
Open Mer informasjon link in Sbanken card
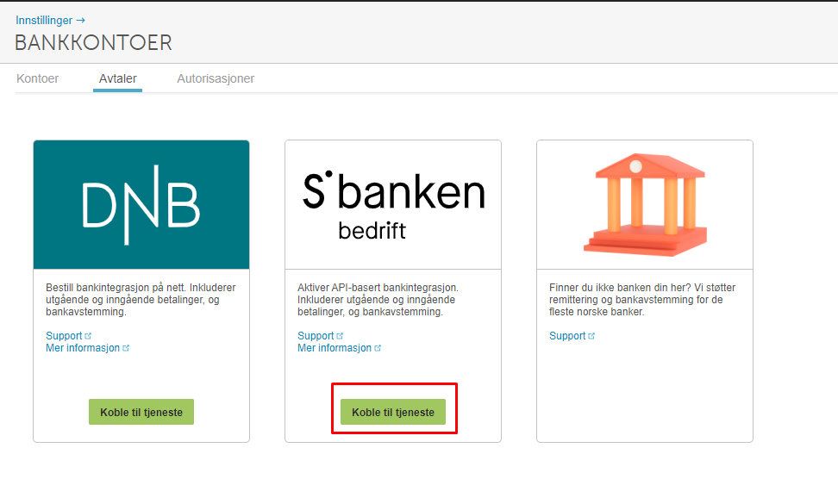(x=335, y=348)
